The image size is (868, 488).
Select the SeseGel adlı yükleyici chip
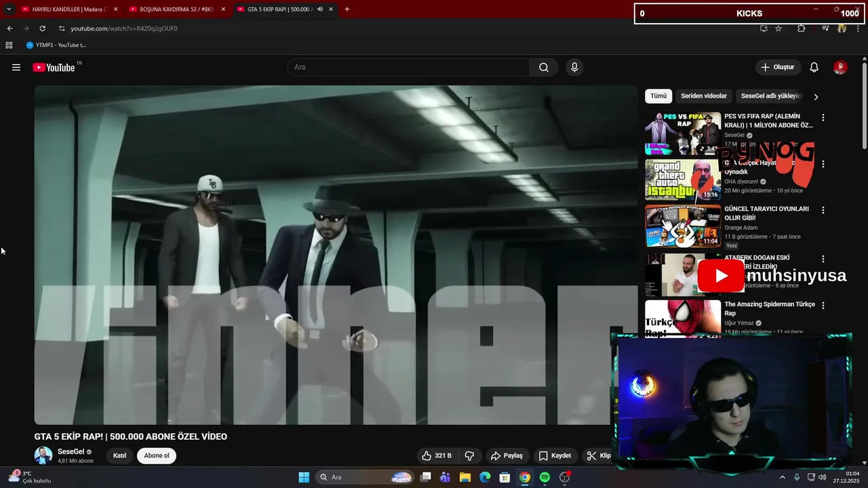tap(771, 96)
